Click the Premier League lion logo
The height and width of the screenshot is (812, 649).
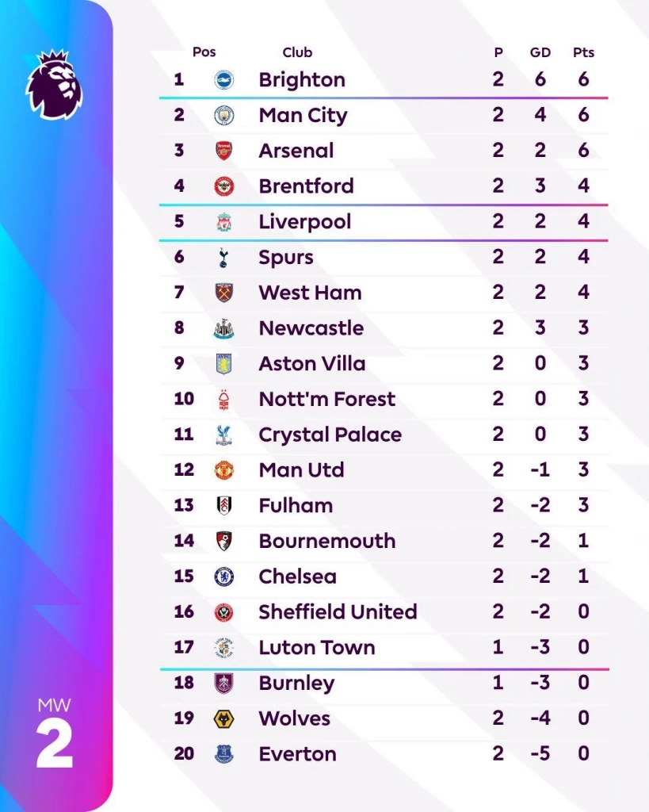click(54, 84)
